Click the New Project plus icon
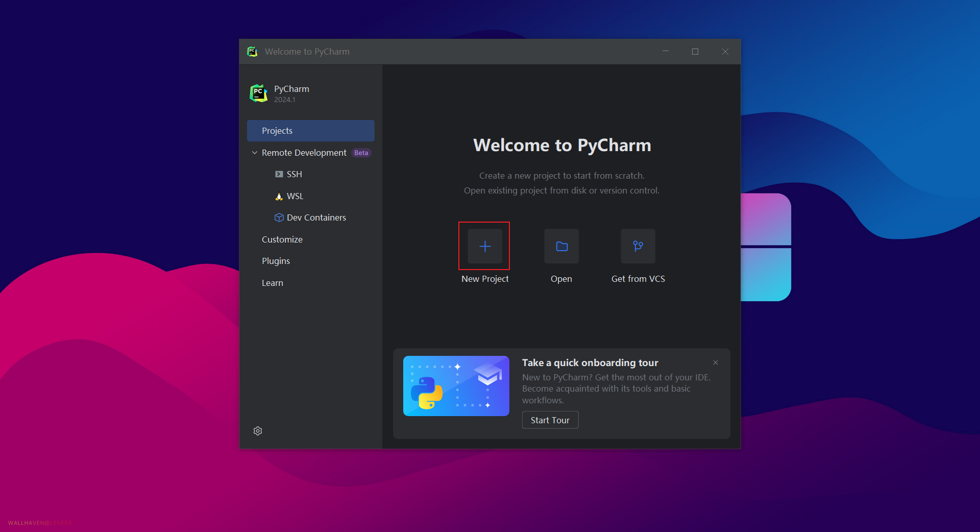 485,246
